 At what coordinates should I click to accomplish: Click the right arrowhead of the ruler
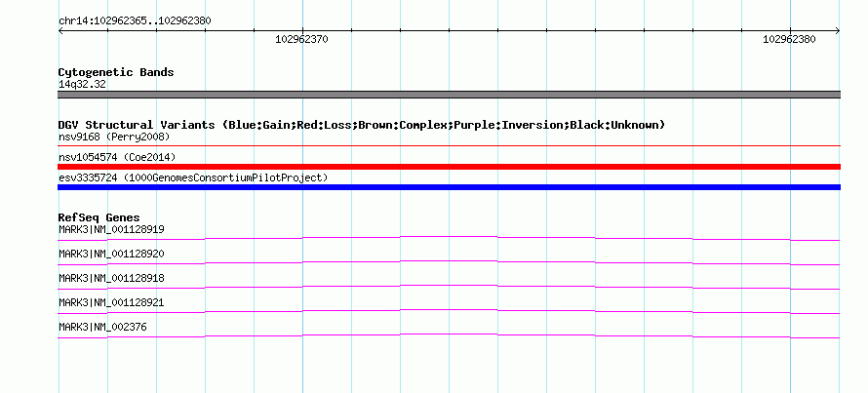(x=838, y=30)
